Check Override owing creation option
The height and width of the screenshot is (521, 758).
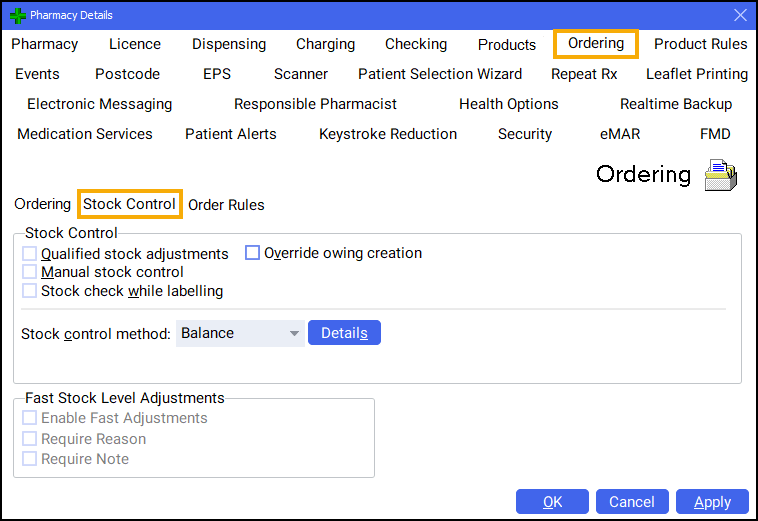(x=253, y=253)
